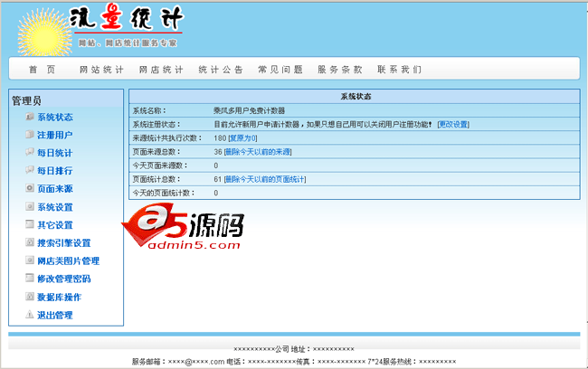Click the 今天的页面统计数 label
Image resolution: width=588 pixels, height=369 pixels.
(164, 193)
